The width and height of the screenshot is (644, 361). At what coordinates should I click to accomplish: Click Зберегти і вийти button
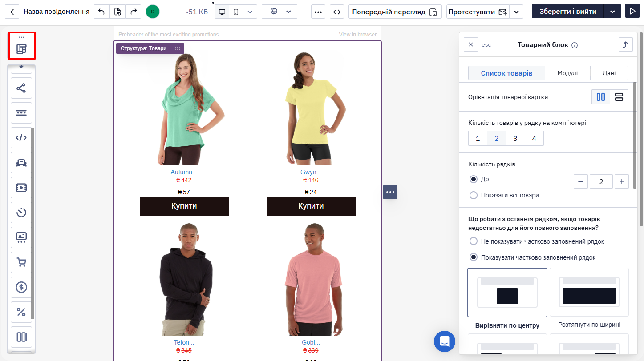tap(568, 12)
